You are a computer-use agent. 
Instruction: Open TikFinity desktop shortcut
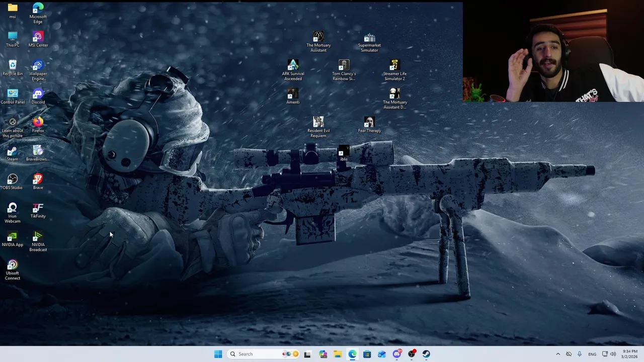point(38,211)
